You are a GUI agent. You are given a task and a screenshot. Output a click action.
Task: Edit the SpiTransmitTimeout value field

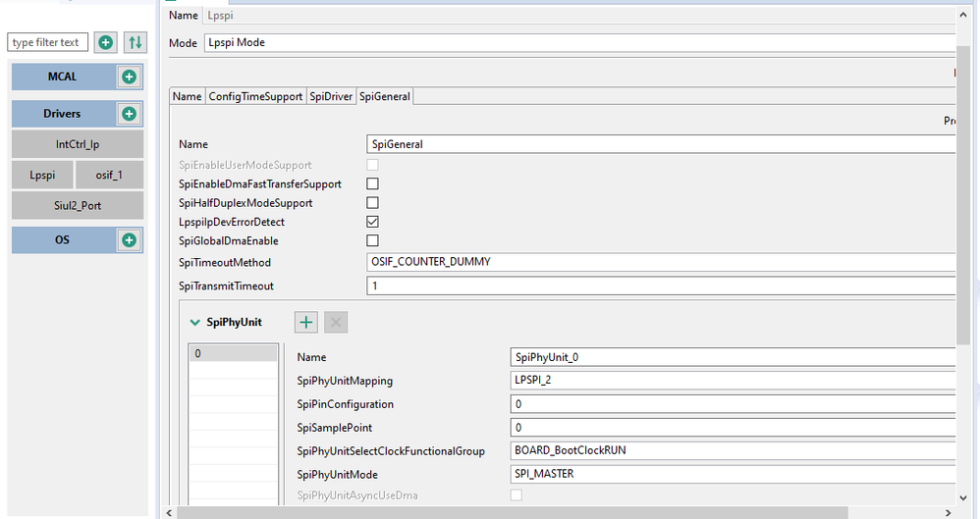[x=661, y=286]
